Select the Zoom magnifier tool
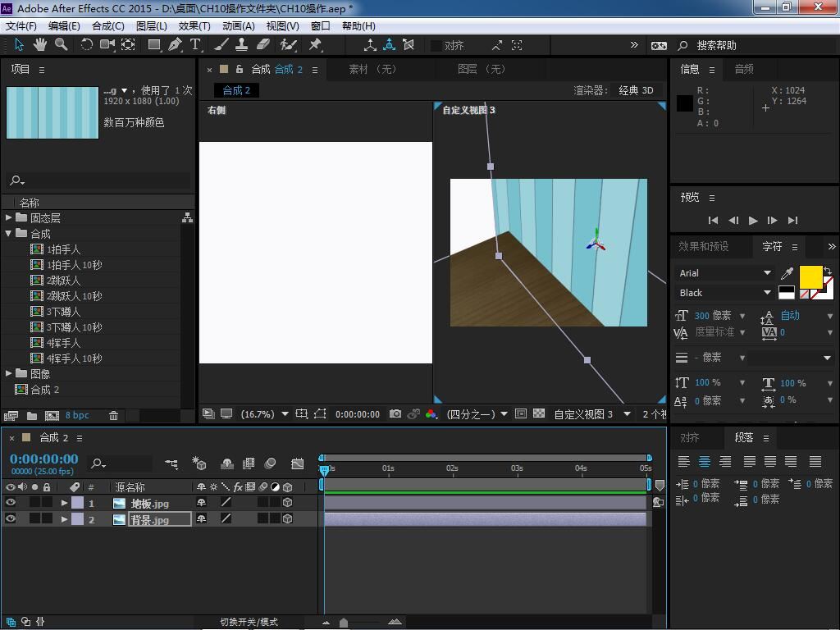This screenshot has height=630, width=840. coord(61,45)
